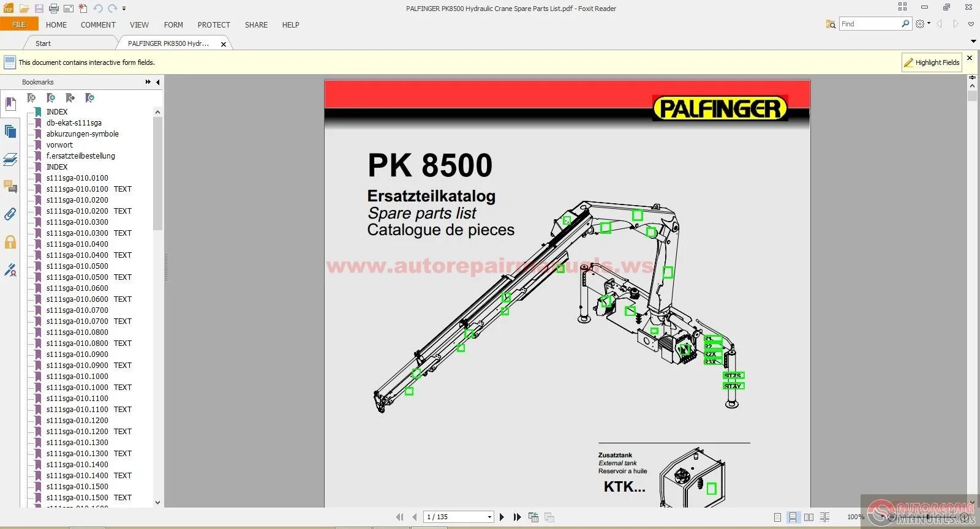Select the Digital signatures sidebar icon
This screenshot has height=529, width=980.
tap(10, 269)
